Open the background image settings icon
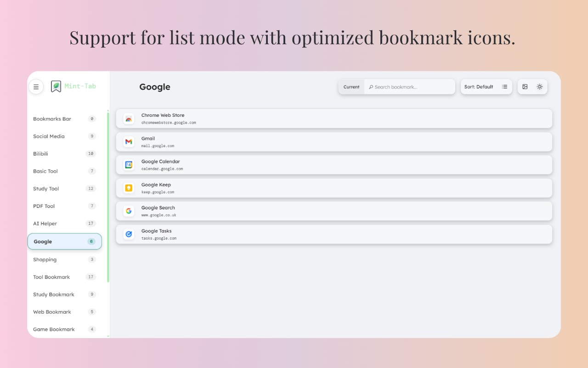 point(525,86)
